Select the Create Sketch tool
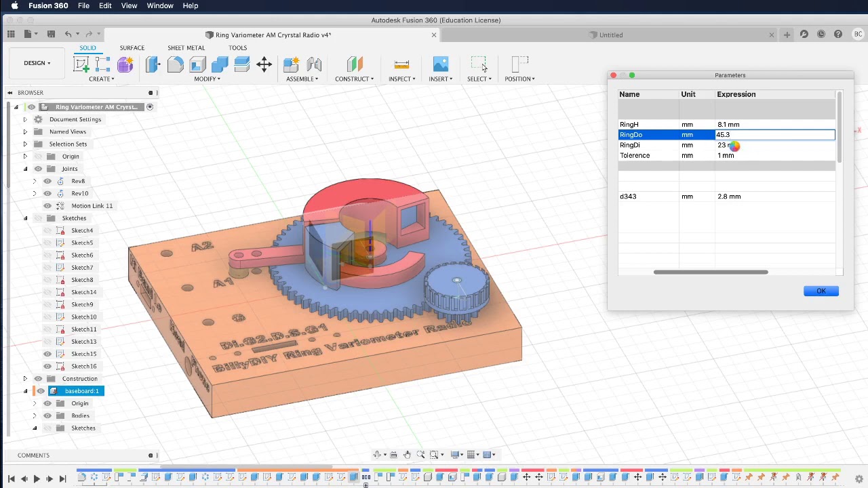This screenshot has width=868, height=488. coord(81,64)
